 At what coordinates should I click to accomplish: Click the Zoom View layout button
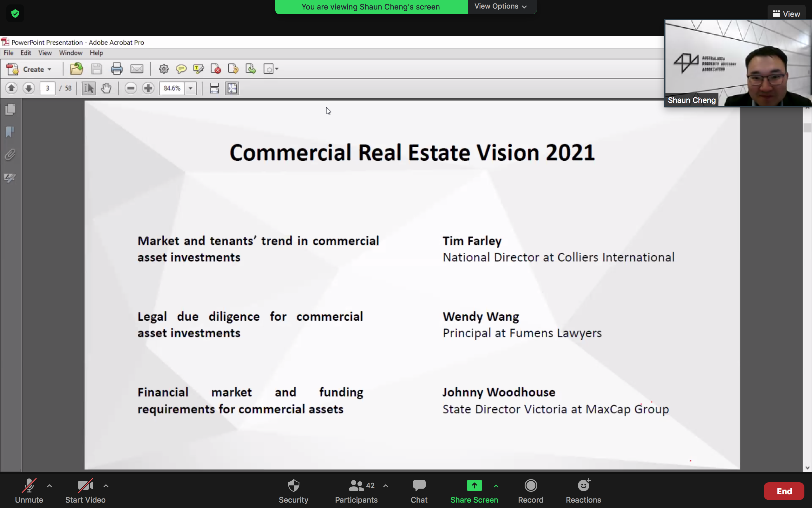click(x=787, y=14)
